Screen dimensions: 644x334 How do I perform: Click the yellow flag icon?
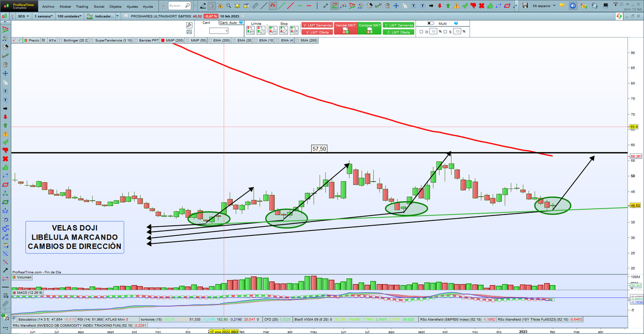click(562, 5)
